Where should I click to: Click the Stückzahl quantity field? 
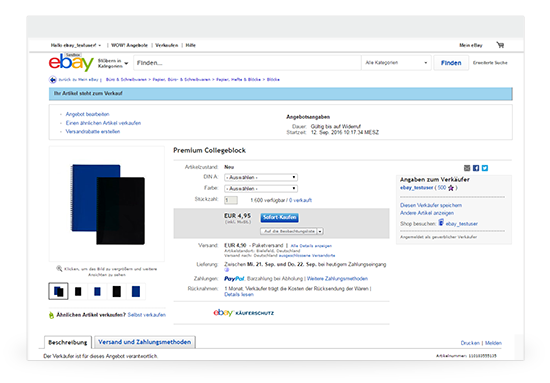(x=230, y=200)
